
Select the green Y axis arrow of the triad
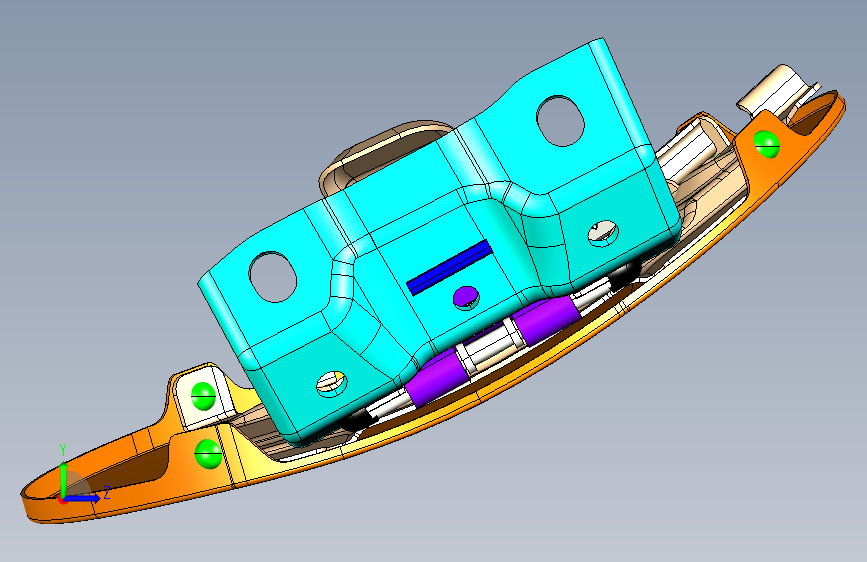[x=64, y=479]
